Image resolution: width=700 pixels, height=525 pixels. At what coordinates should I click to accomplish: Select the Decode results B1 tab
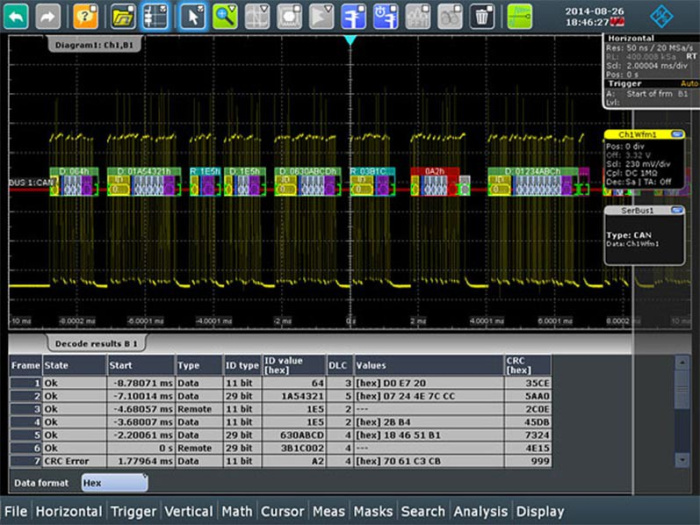click(95, 342)
